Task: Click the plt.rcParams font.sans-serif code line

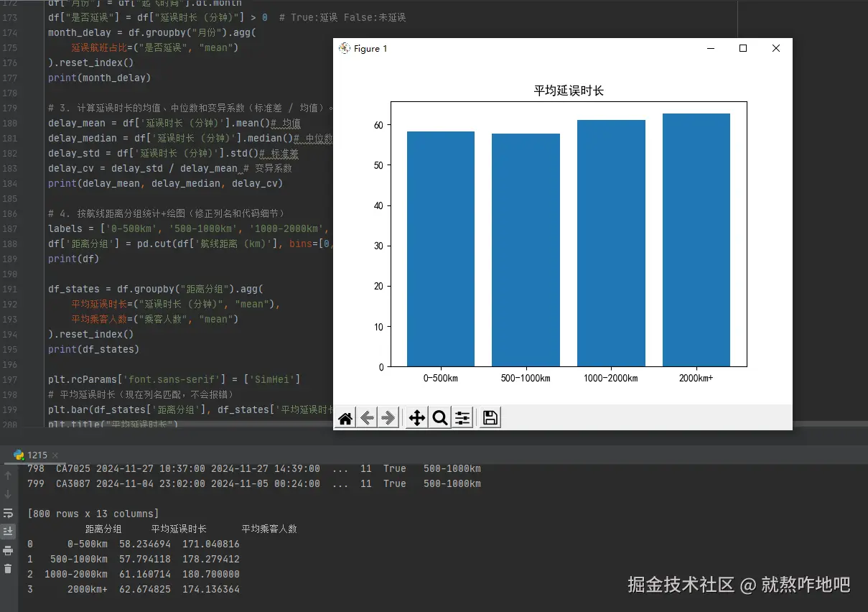Action: point(174,379)
